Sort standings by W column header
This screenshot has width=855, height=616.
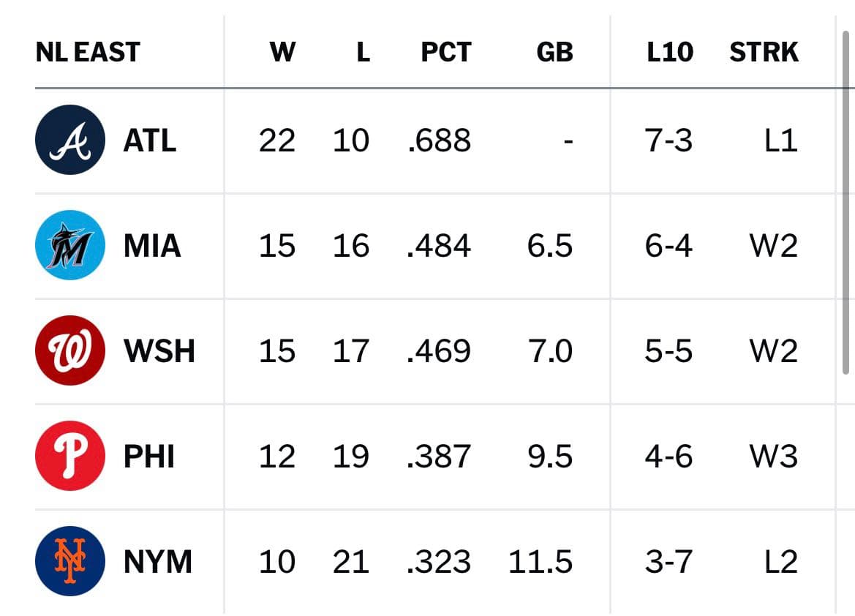pos(282,53)
